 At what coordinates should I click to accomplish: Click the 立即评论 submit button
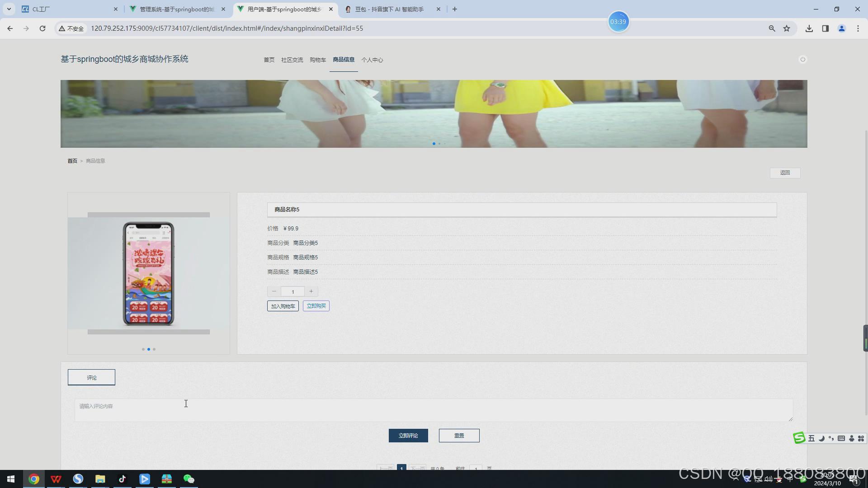[408, 436]
